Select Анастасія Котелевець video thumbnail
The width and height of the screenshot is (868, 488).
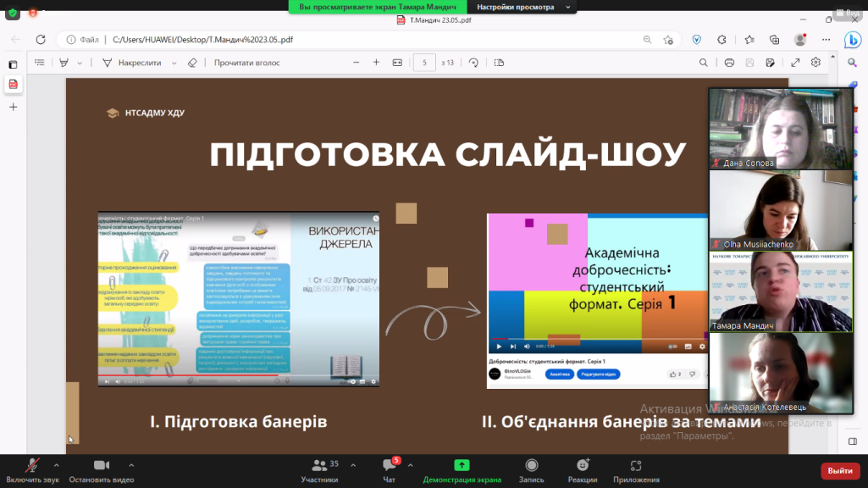pos(781,374)
